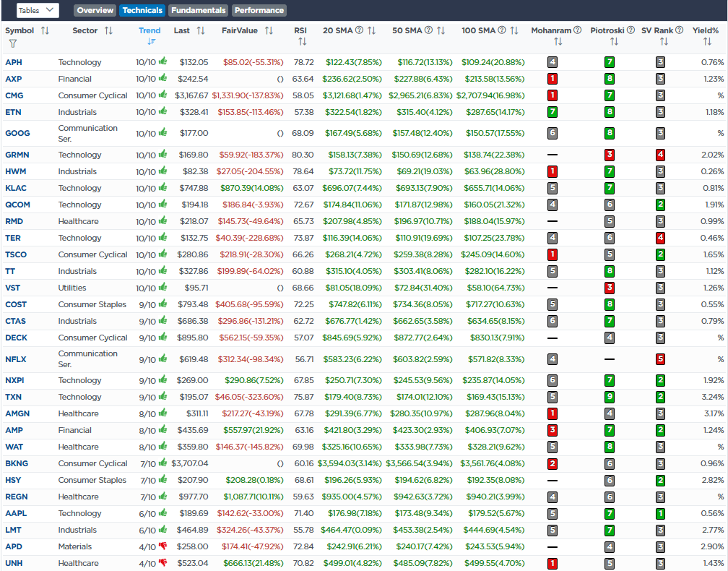728x571 pixels.
Task: Sort table by Symbol column arrows
Action: pos(45,30)
